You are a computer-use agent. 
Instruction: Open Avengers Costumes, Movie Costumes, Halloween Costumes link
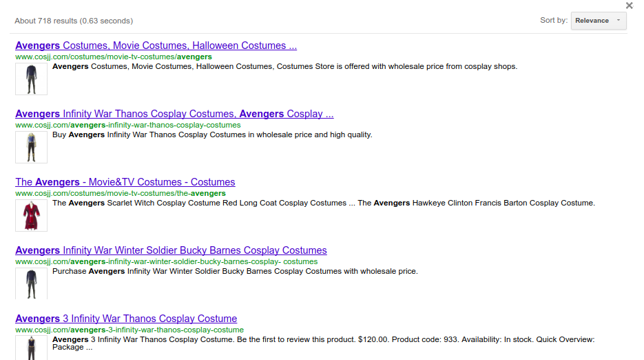point(156,46)
